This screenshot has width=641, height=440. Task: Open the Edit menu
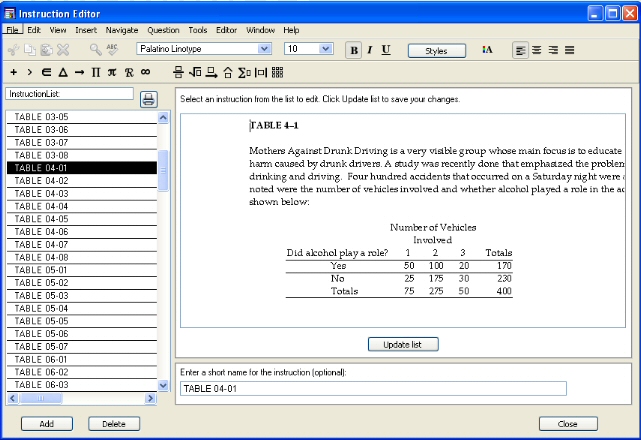(x=34, y=30)
